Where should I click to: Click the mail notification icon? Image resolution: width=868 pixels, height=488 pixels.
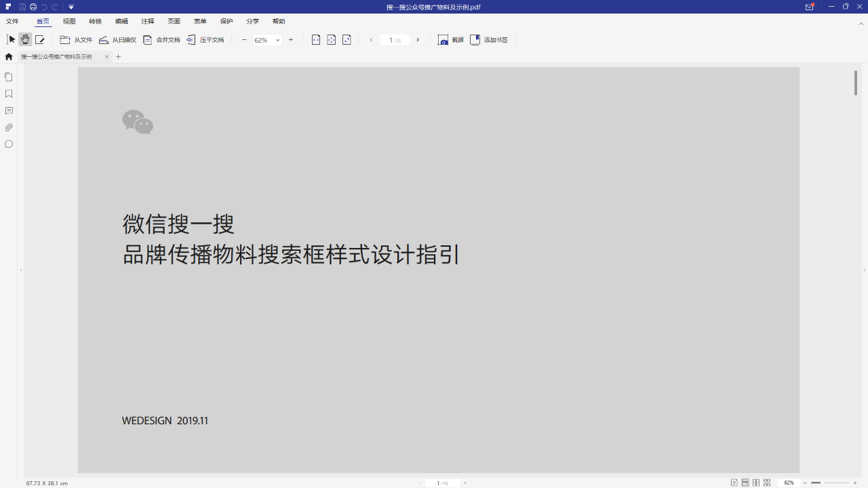coord(810,7)
